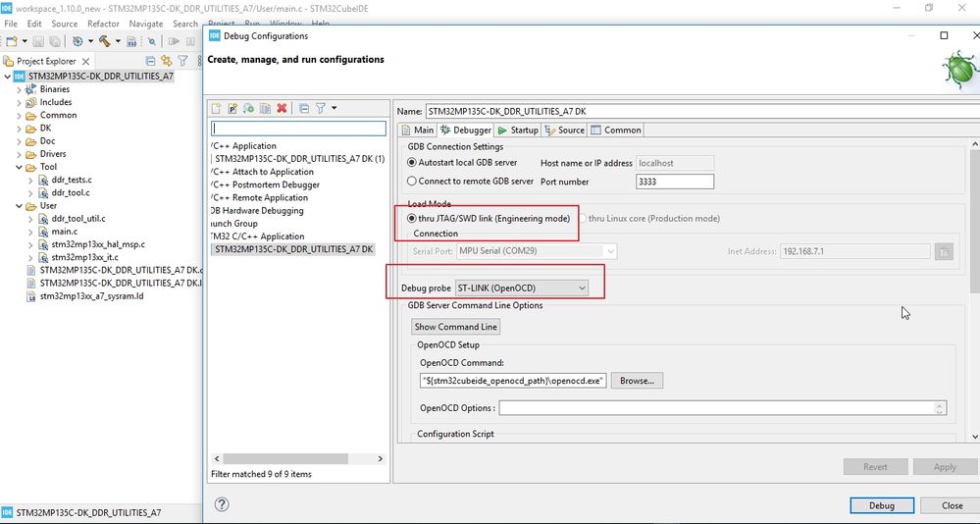Screen dimensions: 980x524
Task: Maximize the Debug Configurations dialog
Action: [x=944, y=35]
